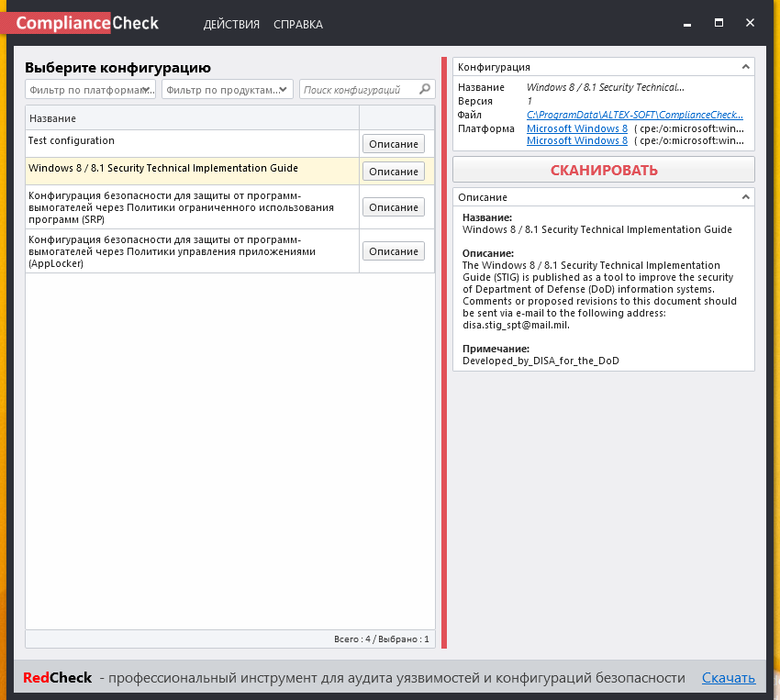780x700 pixels.
Task: Open the product filter dropdown
Action: pos(228,90)
